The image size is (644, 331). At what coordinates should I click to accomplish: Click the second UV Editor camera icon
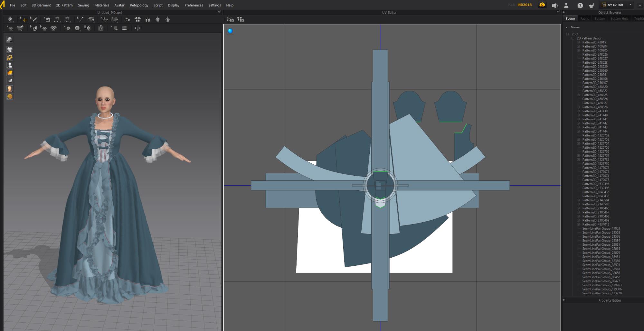(241, 20)
